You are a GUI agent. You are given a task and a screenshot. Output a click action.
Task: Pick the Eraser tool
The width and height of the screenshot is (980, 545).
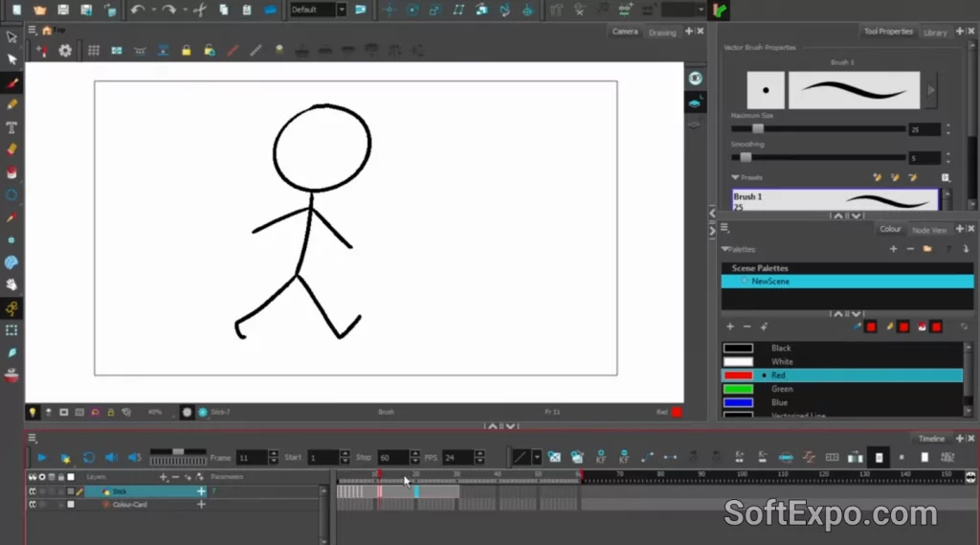pyautogui.click(x=11, y=149)
